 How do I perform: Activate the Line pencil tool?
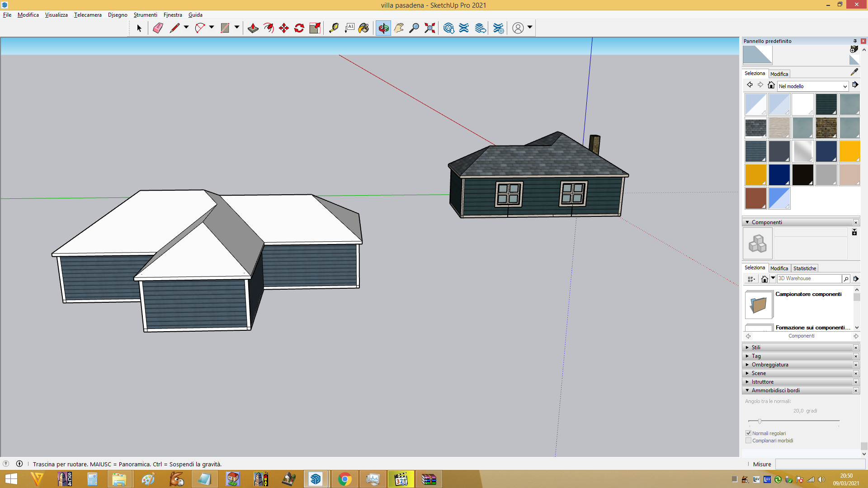(x=175, y=28)
